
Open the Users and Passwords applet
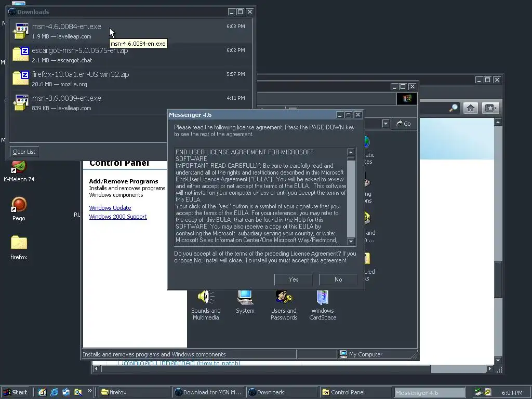(284, 298)
